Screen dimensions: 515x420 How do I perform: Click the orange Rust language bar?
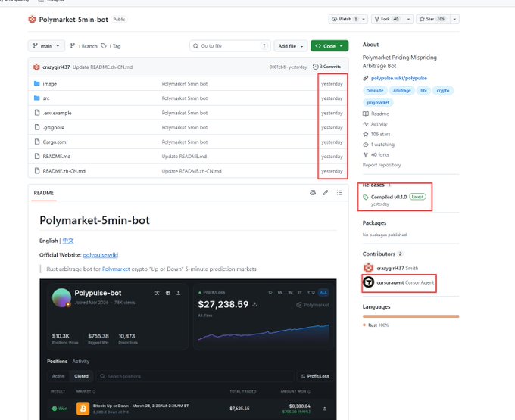pos(411,316)
